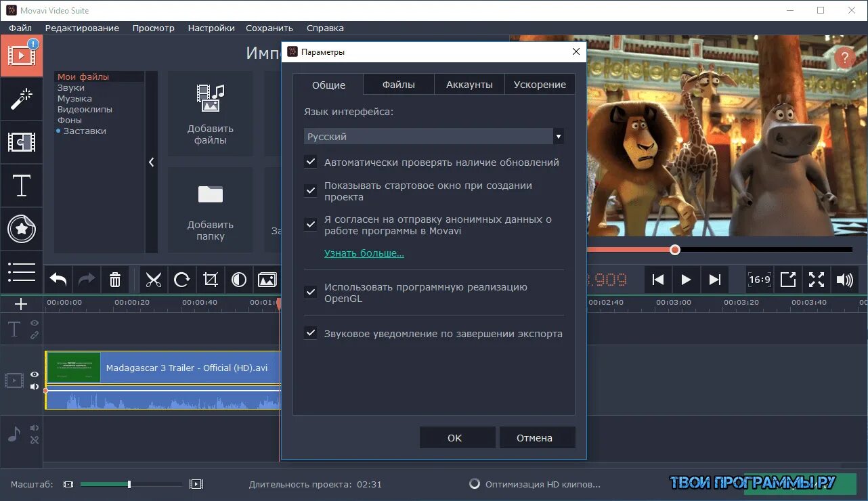
Task: Zoom in timeline scale icon
Action: tap(196, 484)
